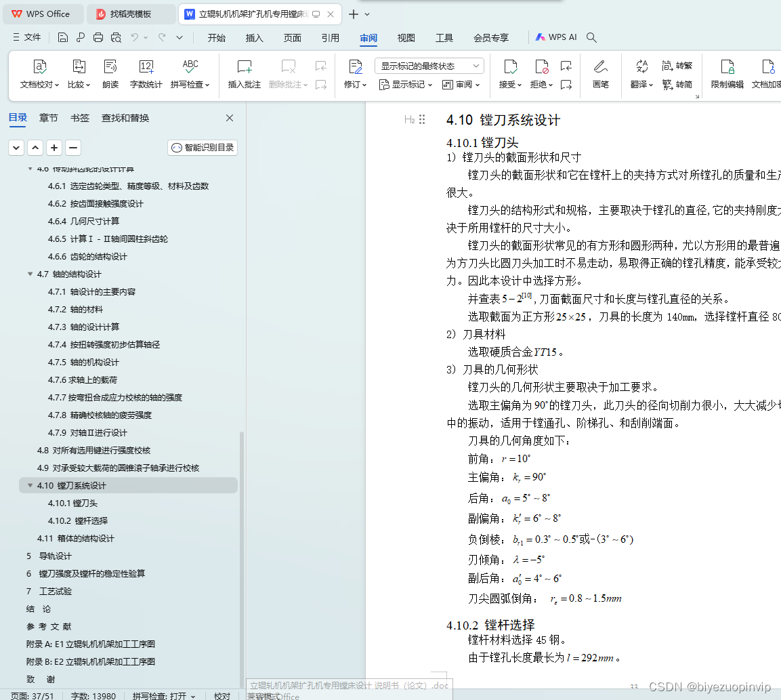The width and height of the screenshot is (781, 700).
Task: Go to 4.10.1 镗刀头 in outline
Action: (x=72, y=503)
